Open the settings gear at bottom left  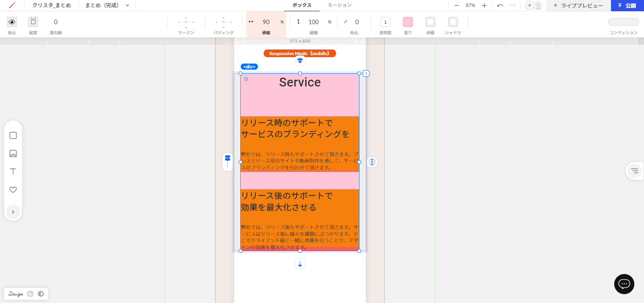click(41, 294)
